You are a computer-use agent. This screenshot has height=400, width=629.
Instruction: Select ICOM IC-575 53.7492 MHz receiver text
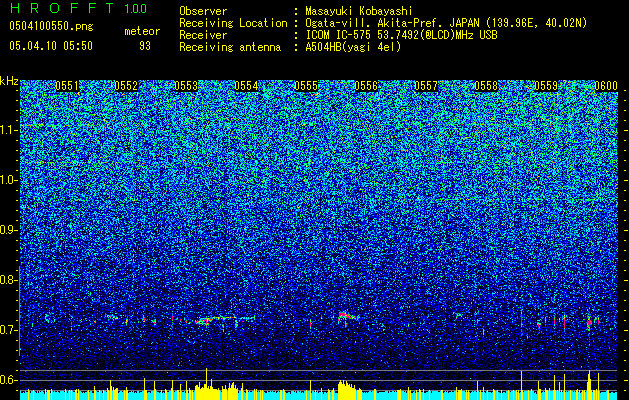(x=402, y=35)
